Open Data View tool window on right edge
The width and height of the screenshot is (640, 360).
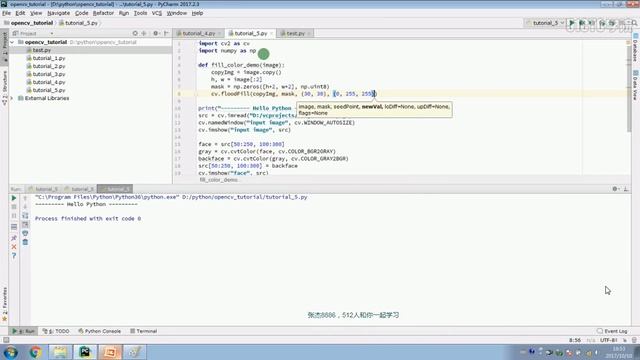coord(636,85)
